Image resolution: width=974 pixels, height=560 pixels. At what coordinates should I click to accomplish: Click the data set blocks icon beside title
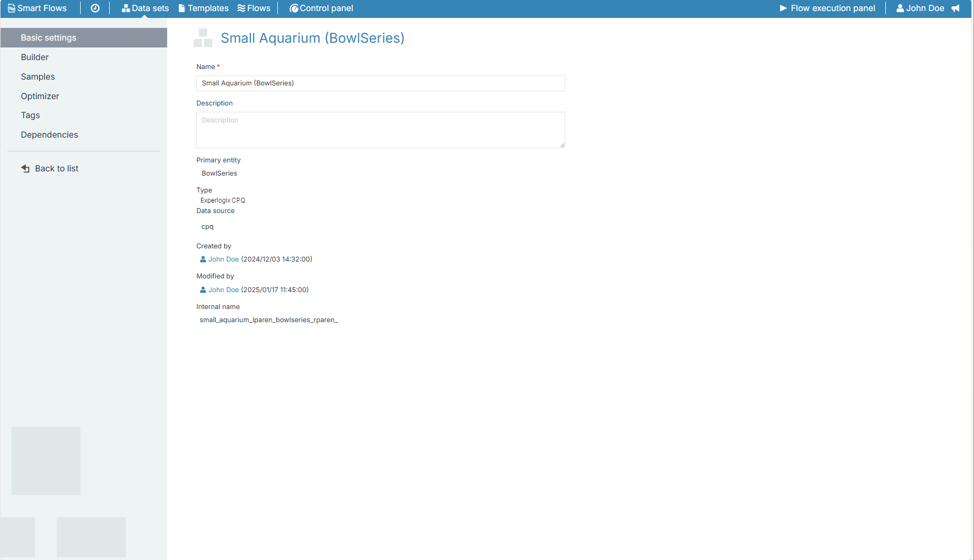(x=203, y=38)
